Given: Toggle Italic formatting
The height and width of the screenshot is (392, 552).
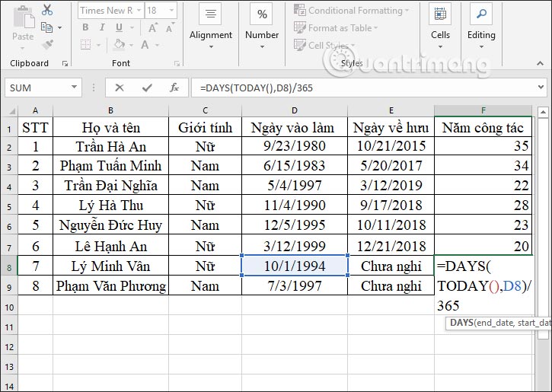Looking at the screenshot, I should coord(102,27).
